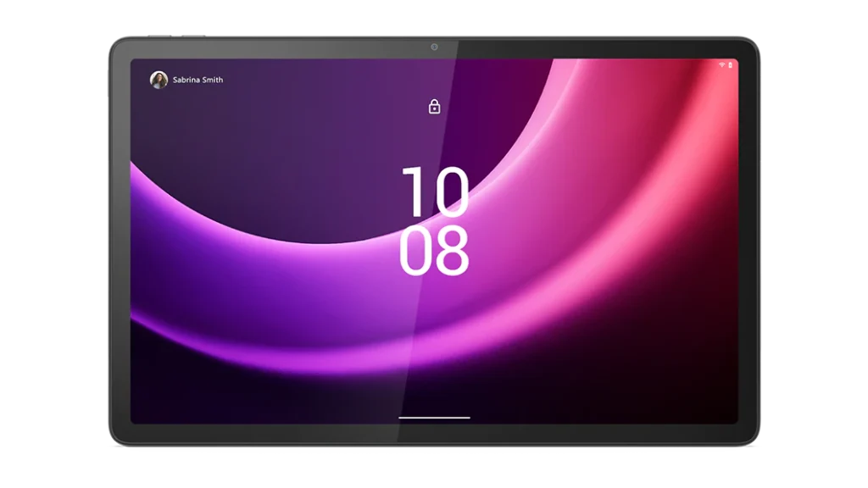Tap the 08 minute digits on clock
Viewport: 868px width, 488px height.
click(434, 251)
